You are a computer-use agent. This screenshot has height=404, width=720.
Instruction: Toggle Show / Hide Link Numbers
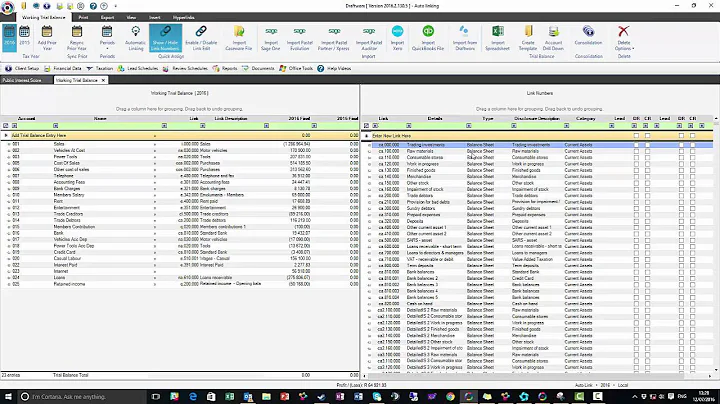[x=165, y=38]
